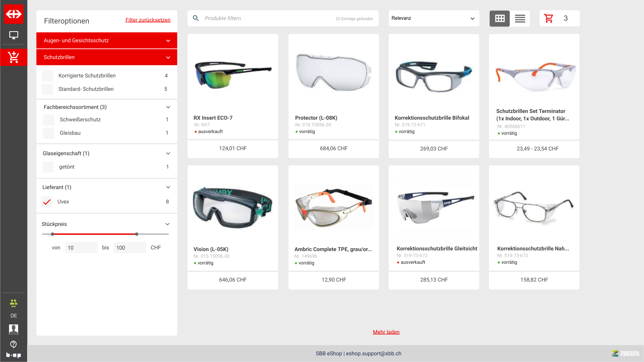Image resolution: width=644 pixels, height=362 pixels.
Task: Click the switch-user people icon above DE
Action: pyautogui.click(x=13, y=303)
